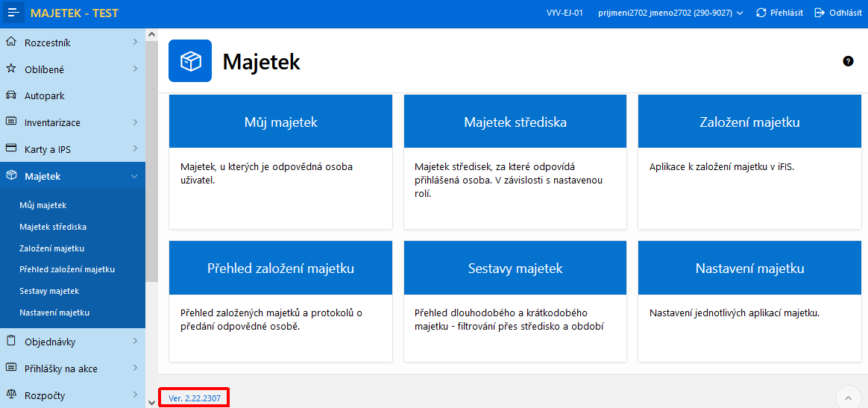Image resolution: width=868 pixels, height=408 pixels.
Task: Expand the Objednávky menu chevron
Action: click(x=135, y=341)
